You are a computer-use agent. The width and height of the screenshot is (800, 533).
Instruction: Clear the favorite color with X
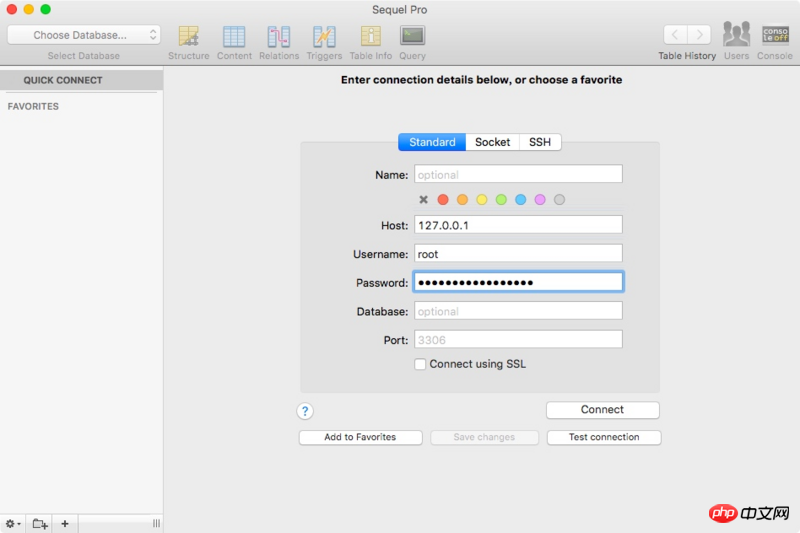[x=423, y=199]
